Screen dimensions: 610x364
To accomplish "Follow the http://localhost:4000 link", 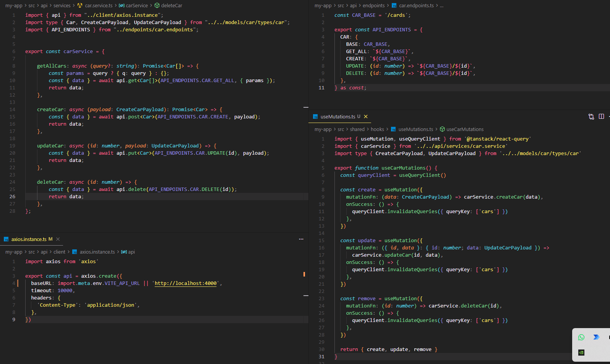I will click(x=185, y=283).
